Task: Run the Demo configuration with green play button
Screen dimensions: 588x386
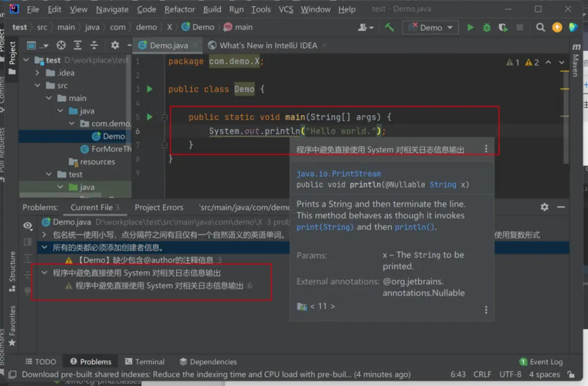Action: [470, 27]
